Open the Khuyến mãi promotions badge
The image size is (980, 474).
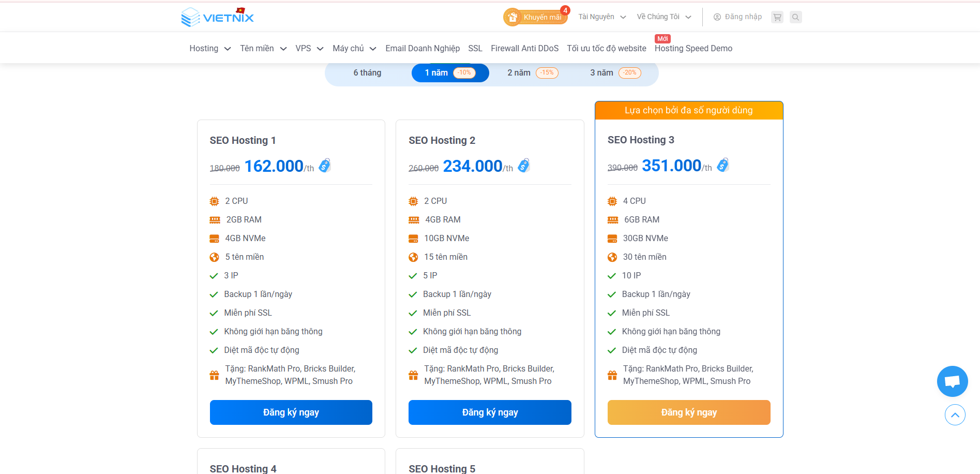click(x=536, y=17)
